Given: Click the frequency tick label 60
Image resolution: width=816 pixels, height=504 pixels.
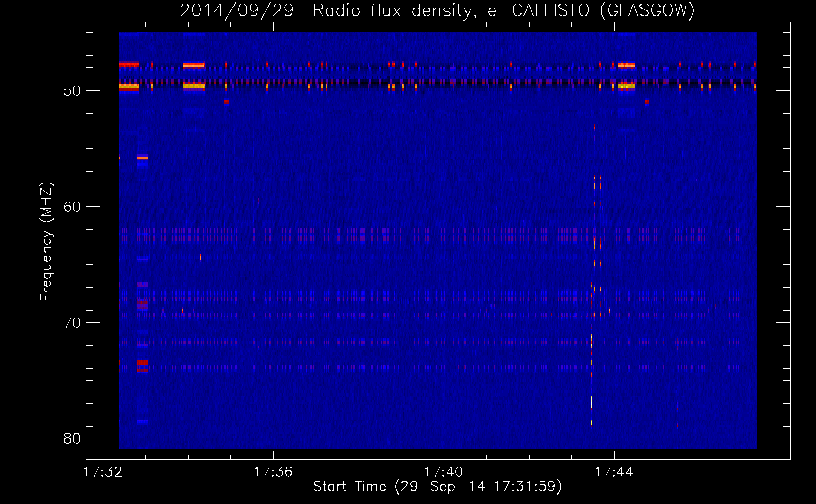Looking at the screenshot, I should coord(72,207).
